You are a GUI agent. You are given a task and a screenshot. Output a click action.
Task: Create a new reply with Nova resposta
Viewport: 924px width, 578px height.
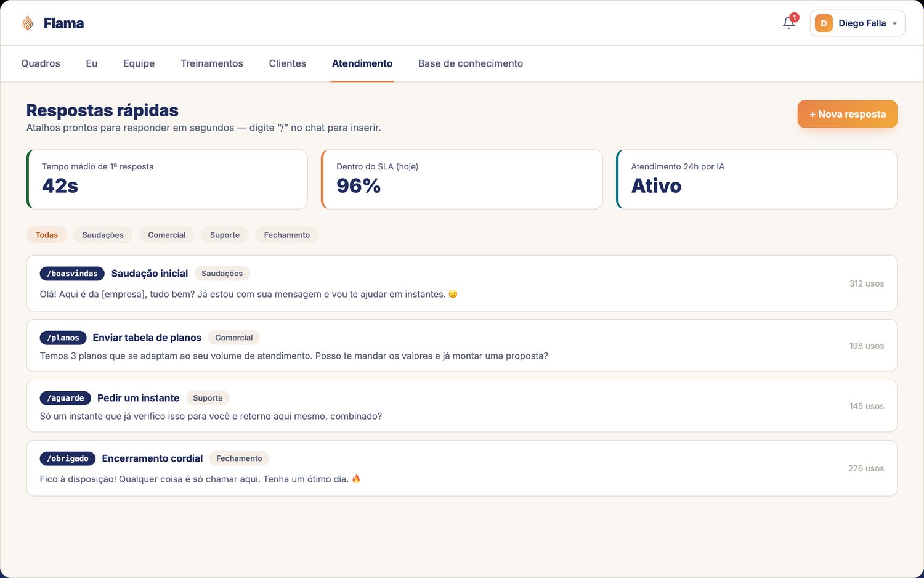click(848, 114)
